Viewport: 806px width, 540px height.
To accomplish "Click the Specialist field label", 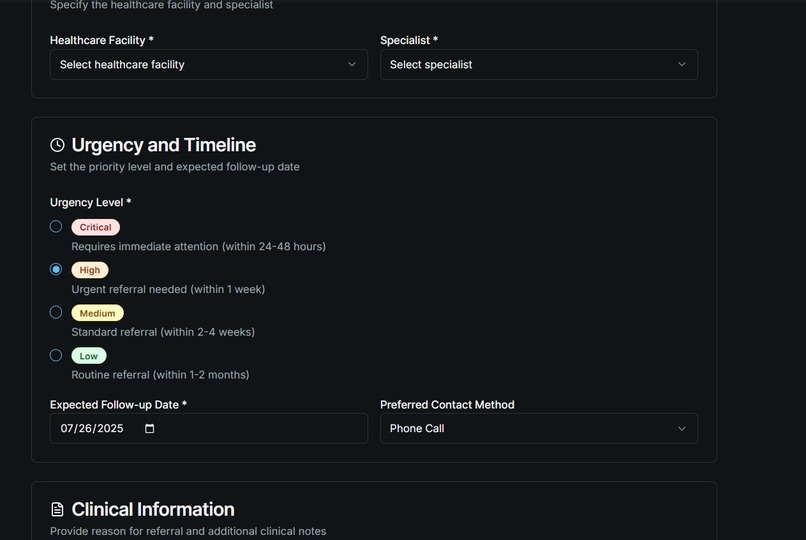I will tap(409, 40).
